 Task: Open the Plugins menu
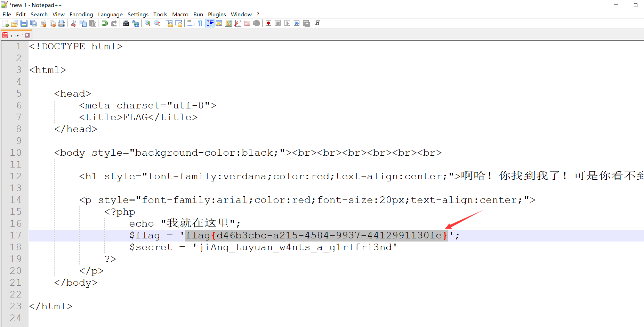217,14
